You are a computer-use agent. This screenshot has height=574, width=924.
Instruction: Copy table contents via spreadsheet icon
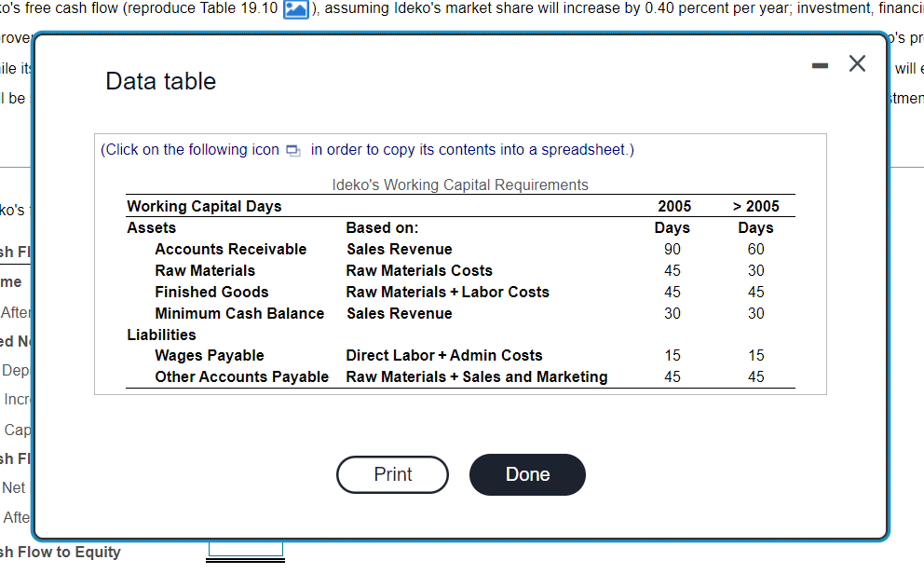tap(292, 150)
